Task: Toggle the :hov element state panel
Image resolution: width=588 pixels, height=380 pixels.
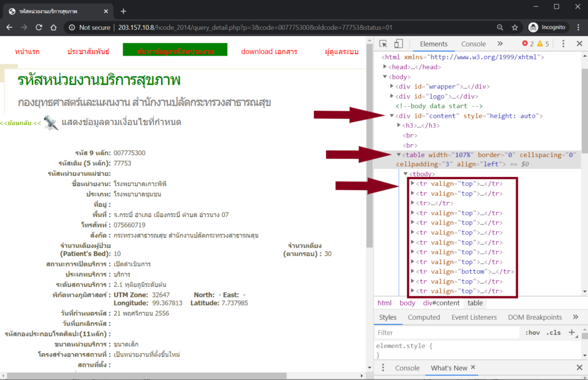Action: pyautogui.click(x=532, y=332)
